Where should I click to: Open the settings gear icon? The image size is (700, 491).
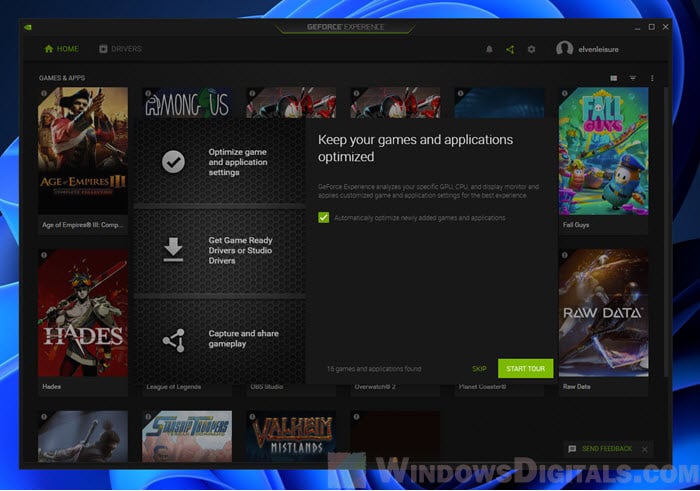click(x=531, y=49)
